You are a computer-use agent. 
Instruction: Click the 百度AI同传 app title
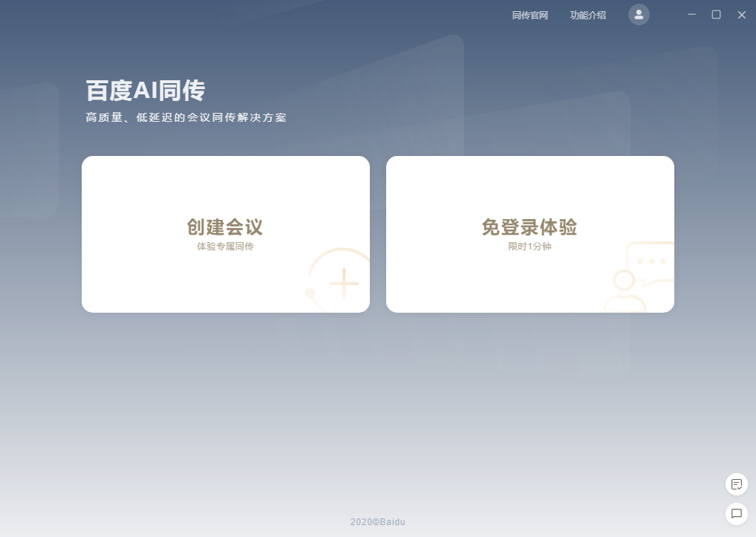pyautogui.click(x=146, y=89)
